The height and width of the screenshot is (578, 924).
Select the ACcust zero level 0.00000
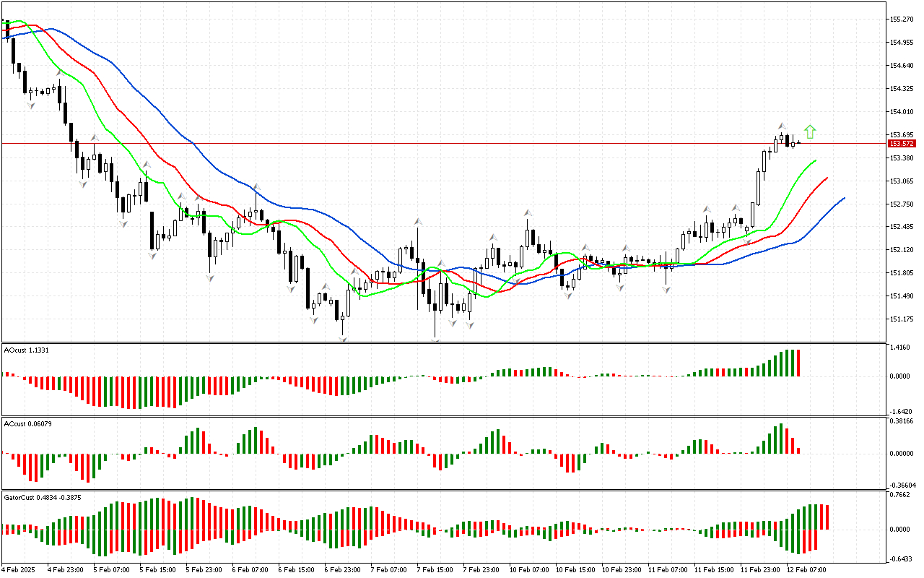[x=902, y=454]
